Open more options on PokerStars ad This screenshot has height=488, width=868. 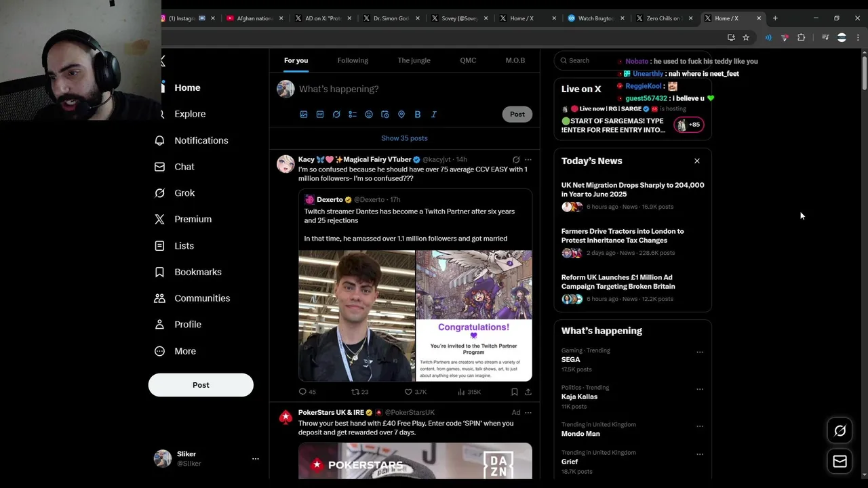(x=528, y=412)
